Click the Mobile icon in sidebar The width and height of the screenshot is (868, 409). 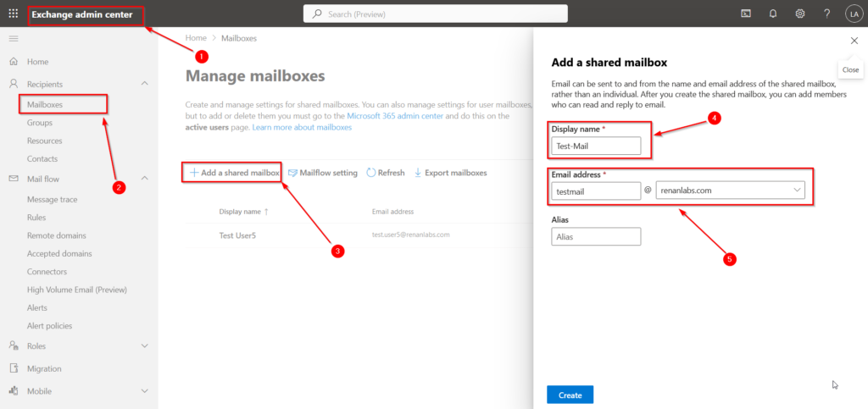14,391
